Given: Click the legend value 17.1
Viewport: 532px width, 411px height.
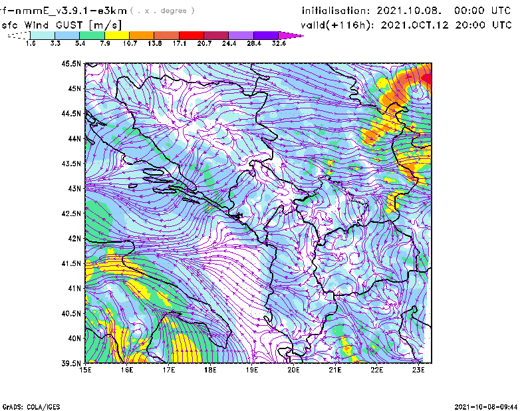Looking at the screenshot, I should (x=180, y=43).
